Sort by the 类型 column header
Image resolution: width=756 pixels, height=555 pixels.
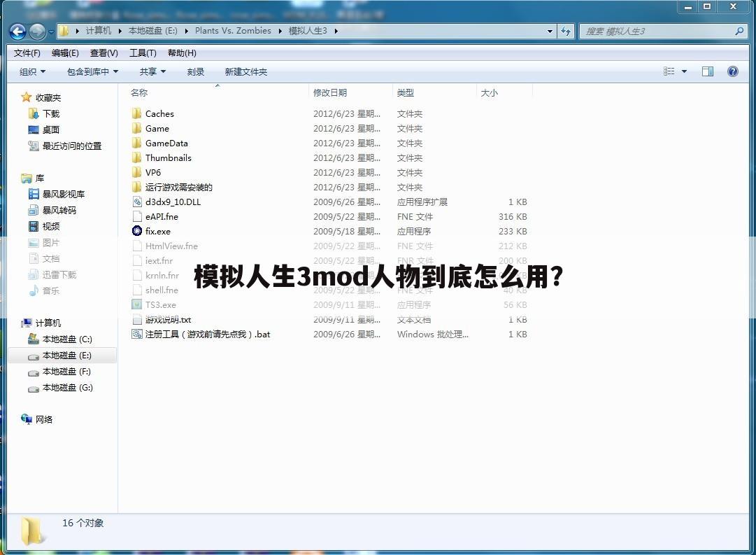coord(406,92)
